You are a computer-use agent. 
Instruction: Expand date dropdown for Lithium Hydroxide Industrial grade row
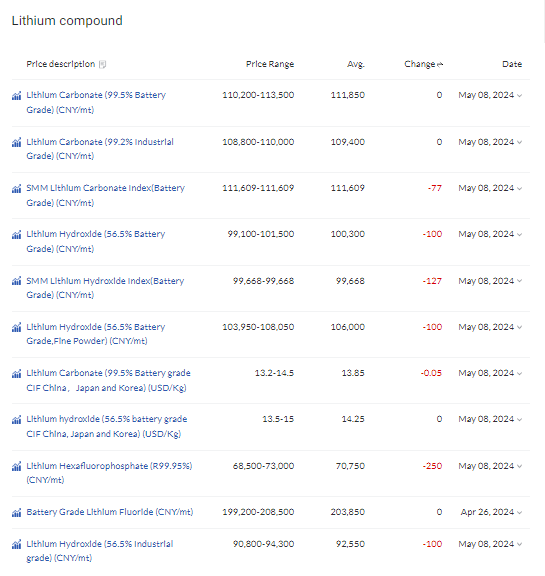519,544
